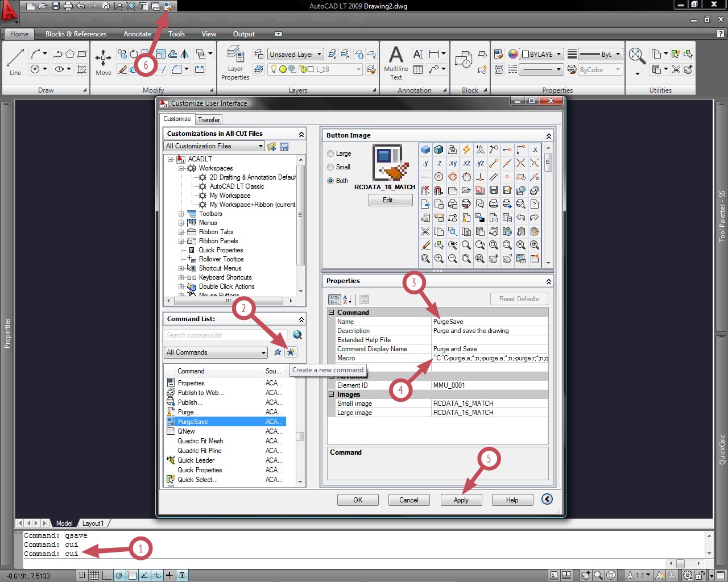
Task: Click the alphabetical sort icon in Properties
Action: point(348,299)
